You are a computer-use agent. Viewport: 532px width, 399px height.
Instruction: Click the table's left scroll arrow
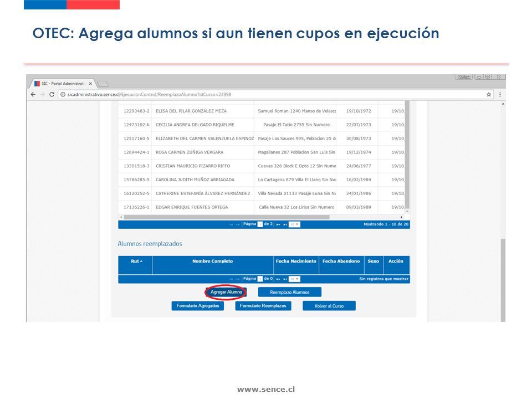click(x=121, y=217)
